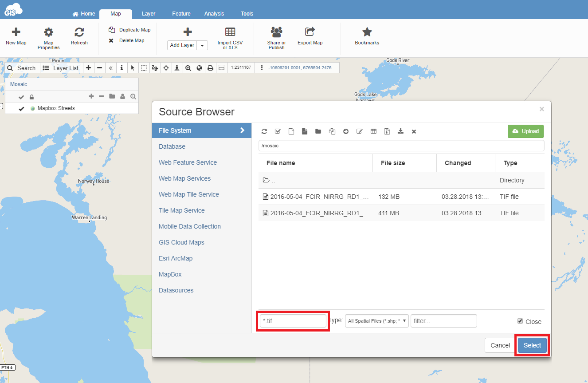588x383 pixels.
Task: Switch to the Home tab
Action: coord(84,14)
